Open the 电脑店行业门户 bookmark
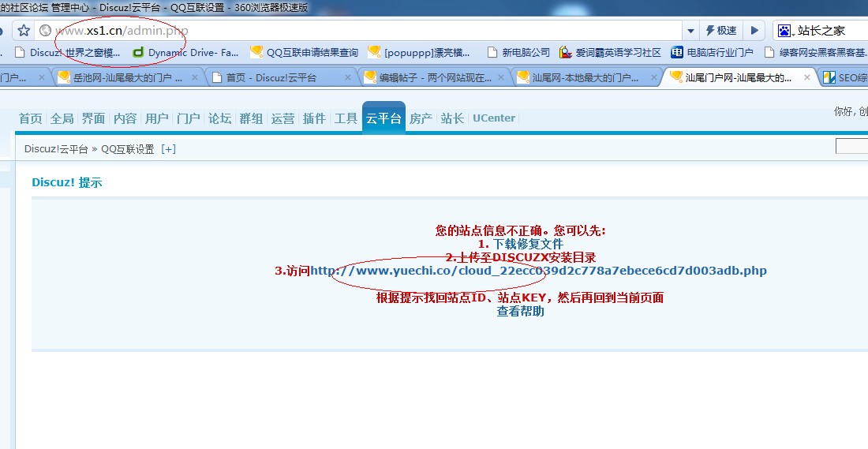The width and height of the screenshot is (868, 449). coord(712,53)
